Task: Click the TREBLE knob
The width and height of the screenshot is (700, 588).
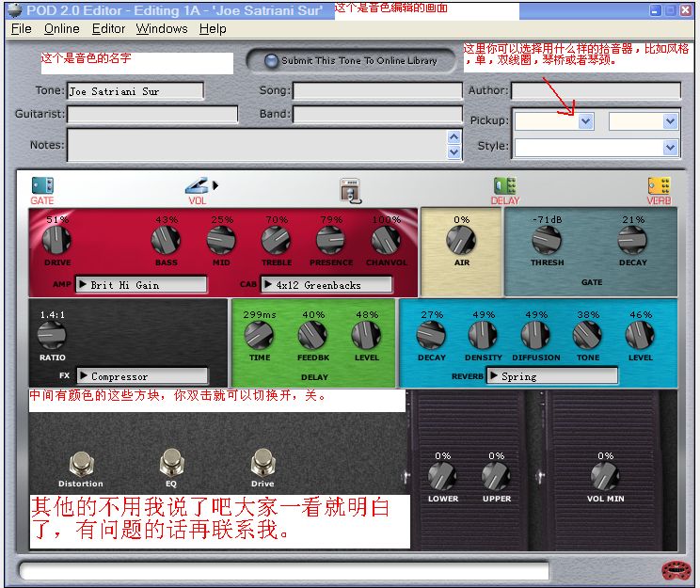Action: 276,240
